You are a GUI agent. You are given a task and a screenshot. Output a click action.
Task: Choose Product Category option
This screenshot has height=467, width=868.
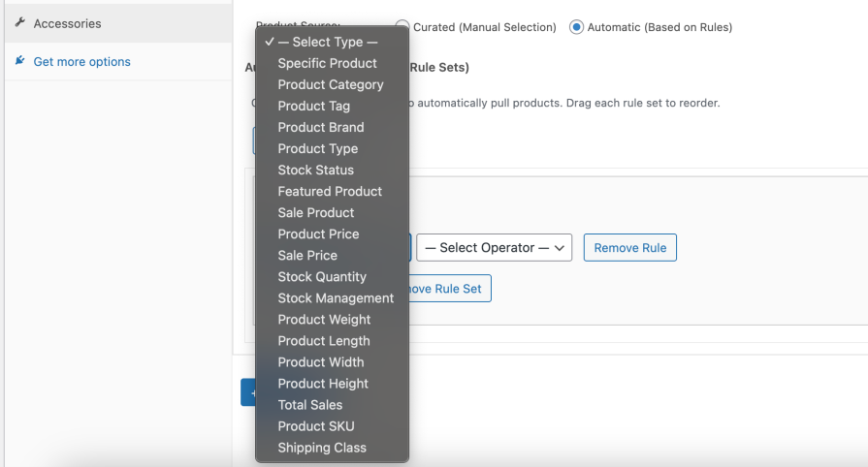[x=330, y=84]
